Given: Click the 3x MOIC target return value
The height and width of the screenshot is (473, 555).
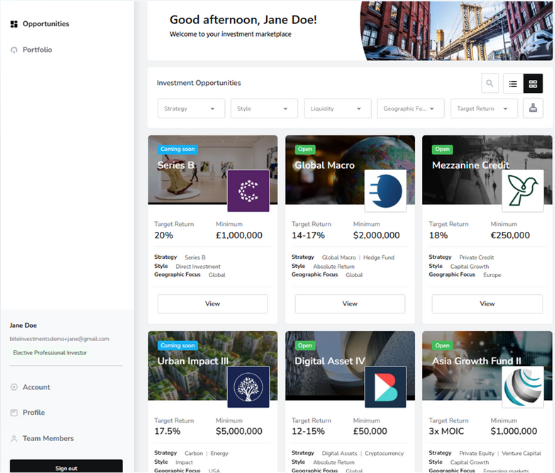Looking at the screenshot, I should pos(446,431).
